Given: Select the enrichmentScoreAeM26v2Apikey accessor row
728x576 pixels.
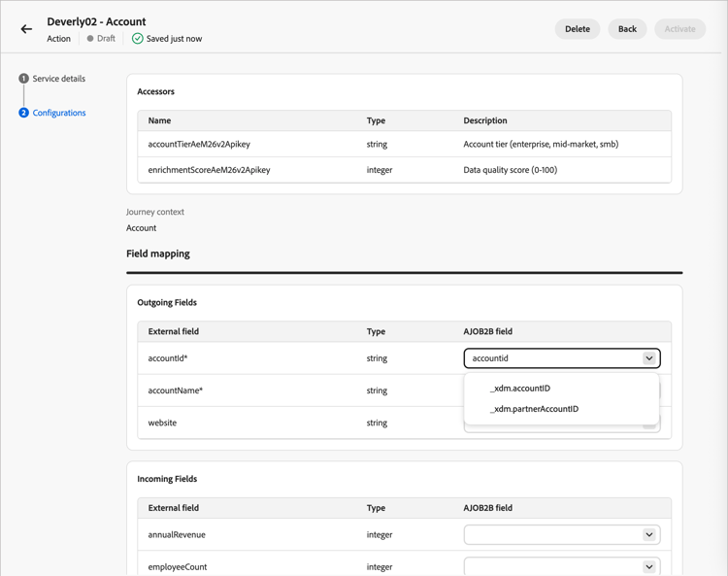Looking at the screenshot, I should click(209, 170).
